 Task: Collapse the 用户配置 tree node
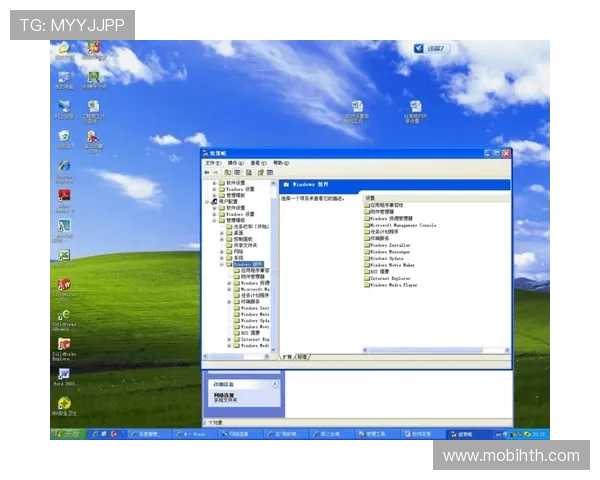coord(207,201)
